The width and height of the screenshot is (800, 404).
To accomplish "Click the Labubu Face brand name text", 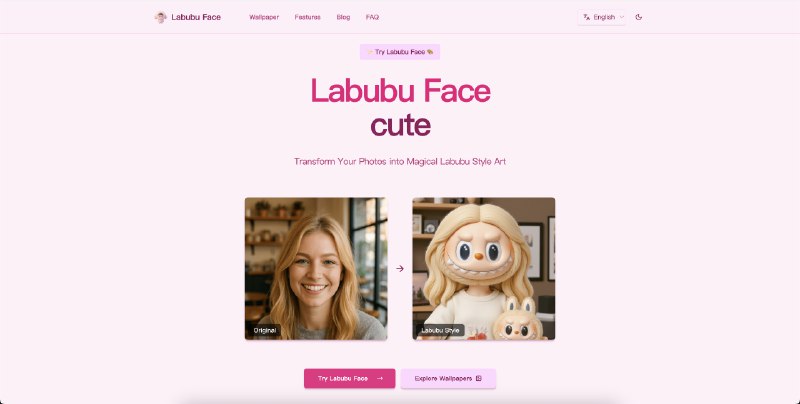I will pyautogui.click(x=196, y=17).
